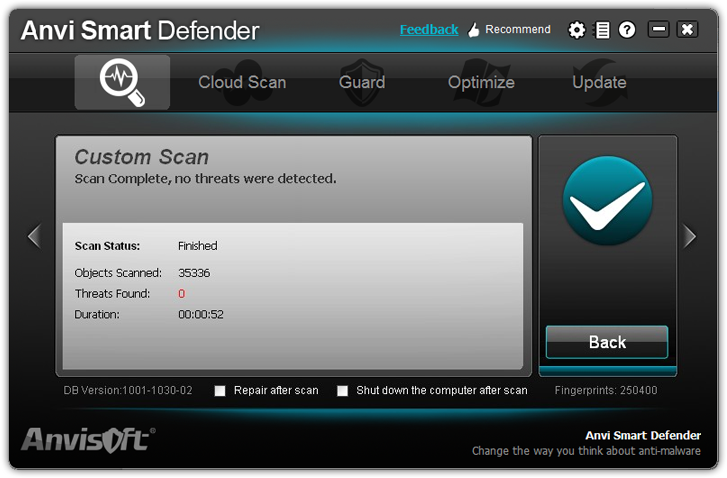Advance to next panel with right arrow
This screenshot has width=727, height=478.
point(689,236)
